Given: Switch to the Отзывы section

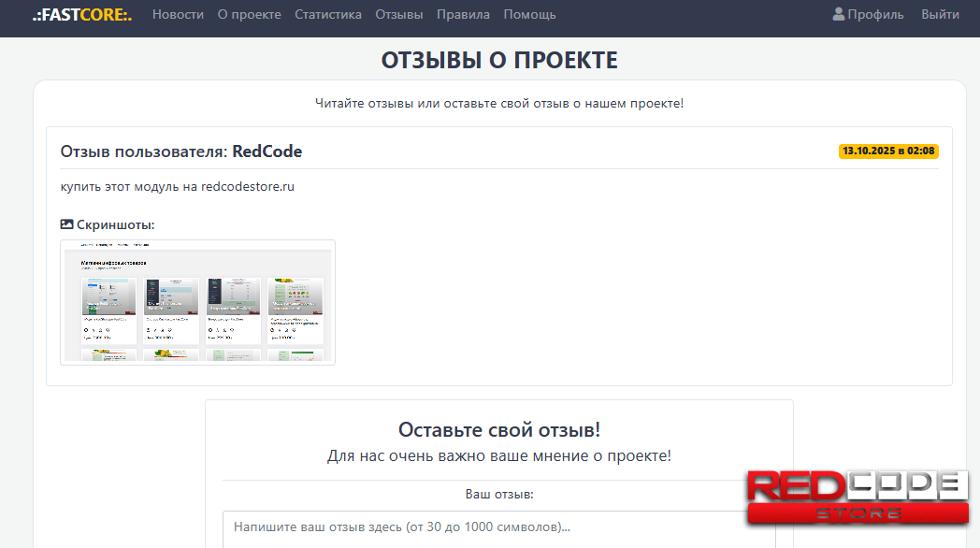Looking at the screenshot, I should click(x=398, y=14).
